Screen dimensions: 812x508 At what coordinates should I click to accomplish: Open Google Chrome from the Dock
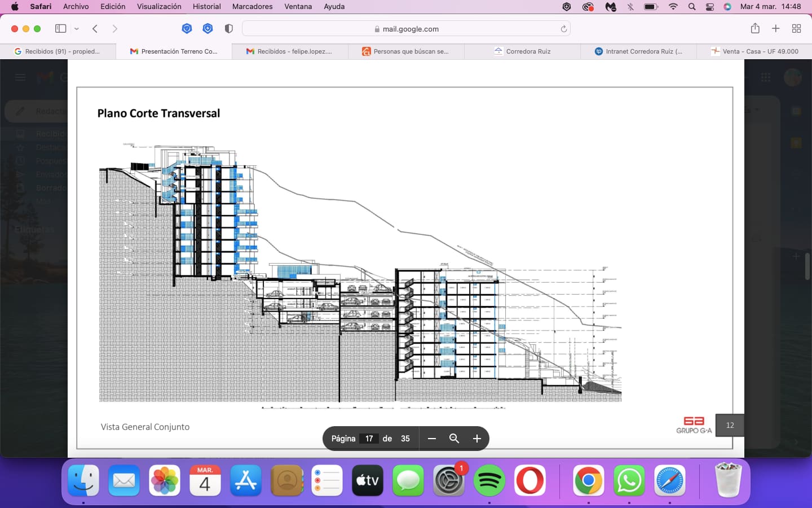point(588,480)
